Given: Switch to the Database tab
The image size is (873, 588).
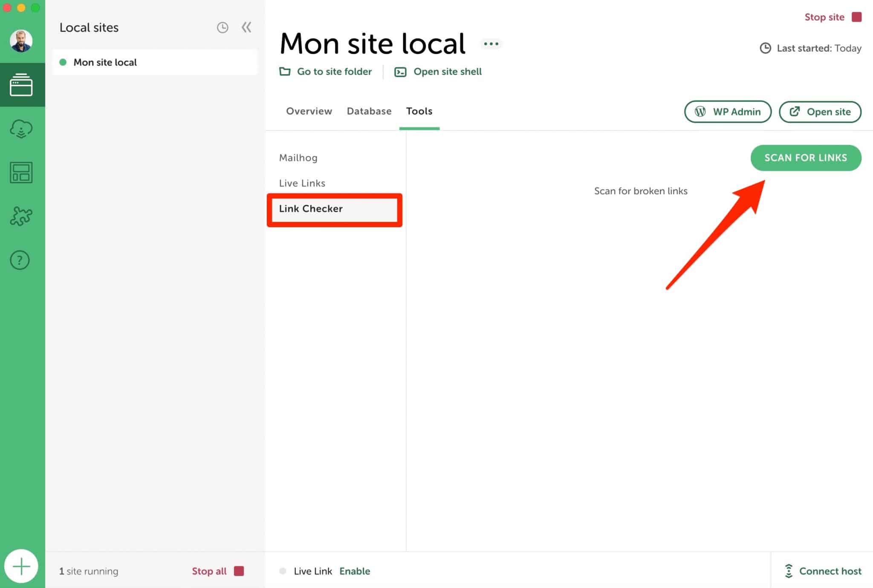Looking at the screenshot, I should pyautogui.click(x=369, y=111).
